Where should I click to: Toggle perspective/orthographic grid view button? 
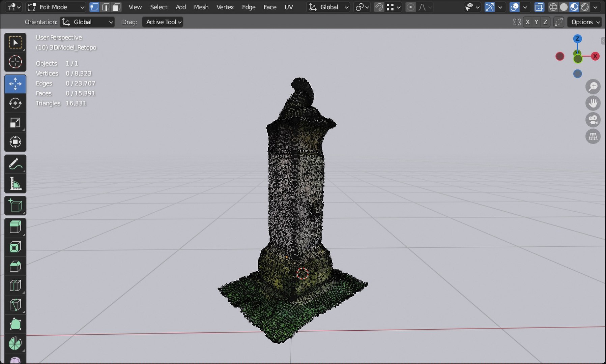click(x=593, y=136)
